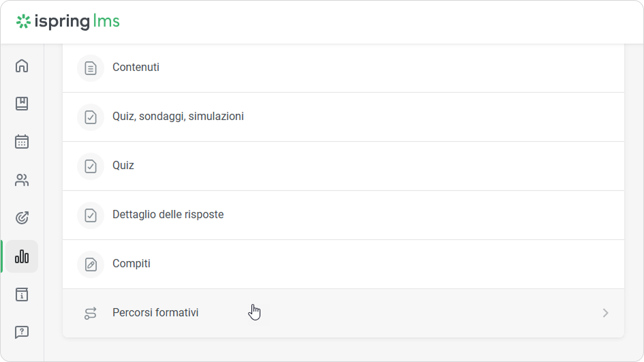Open the Contenuti report
The height and width of the screenshot is (362, 644).
pos(136,67)
